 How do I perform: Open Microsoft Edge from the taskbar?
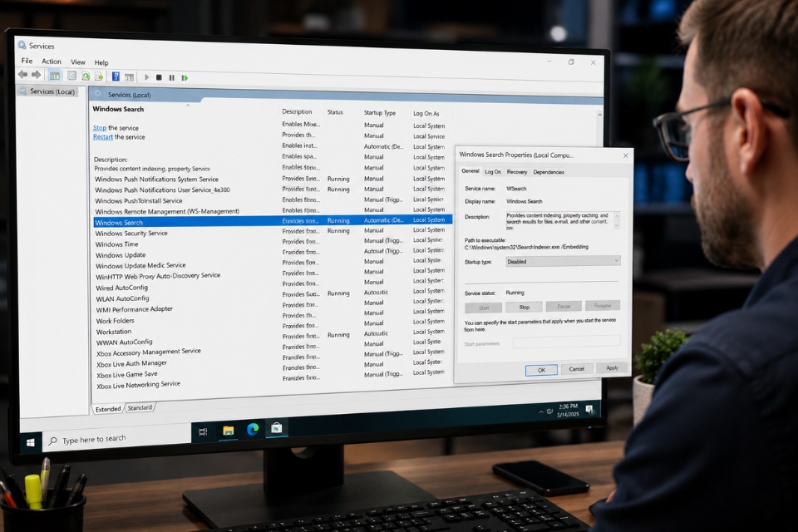click(253, 430)
